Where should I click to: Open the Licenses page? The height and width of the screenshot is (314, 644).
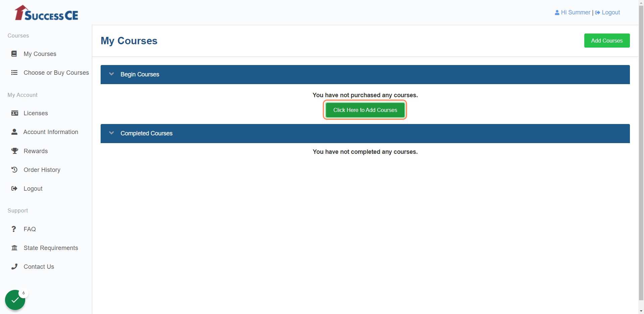point(36,113)
